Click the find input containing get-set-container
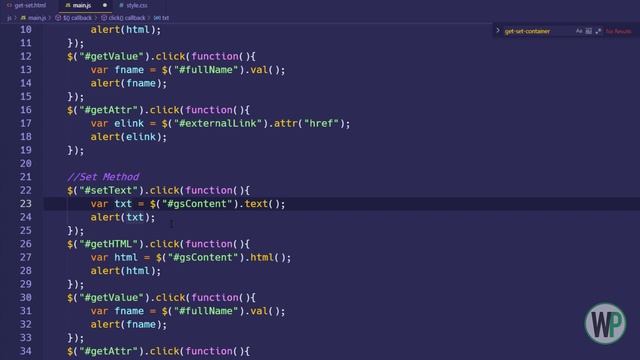The width and height of the screenshot is (640, 360). (537, 31)
